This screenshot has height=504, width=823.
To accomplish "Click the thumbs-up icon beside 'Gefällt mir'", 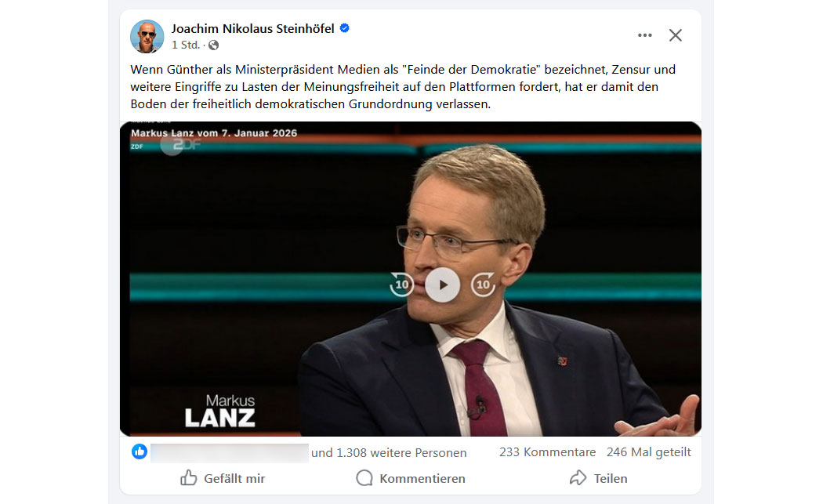I will (188, 478).
